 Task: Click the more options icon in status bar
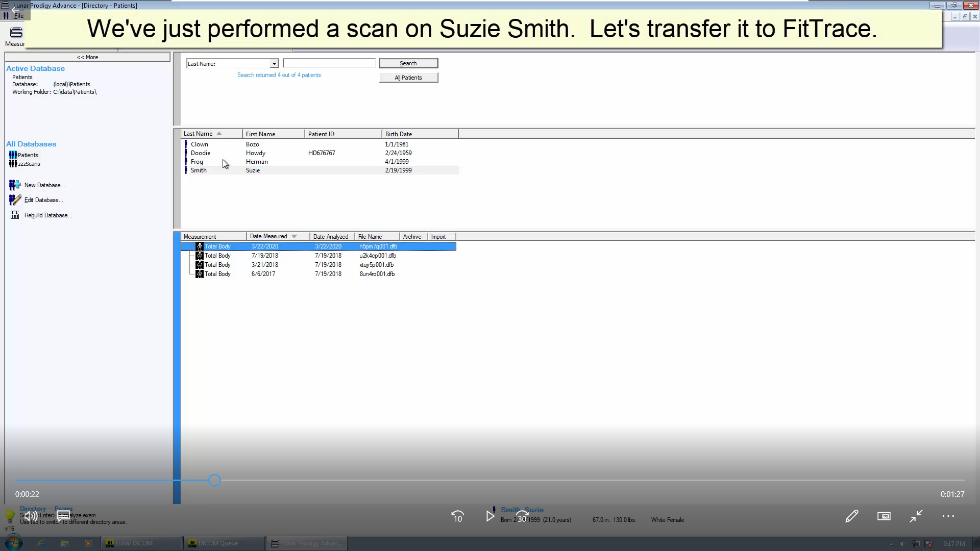click(948, 516)
